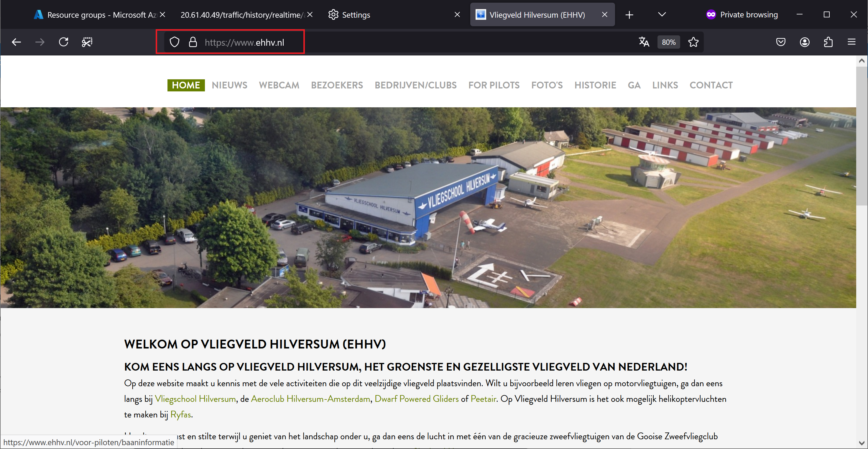Follow the Vliegschool Hilversum link
The height and width of the screenshot is (449, 868).
pyautogui.click(x=195, y=399)
